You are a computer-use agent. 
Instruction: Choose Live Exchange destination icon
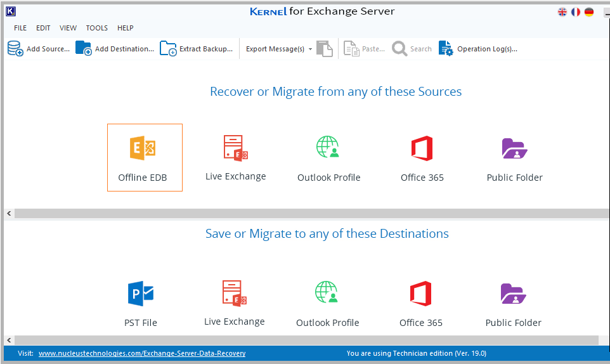[235, 293]
